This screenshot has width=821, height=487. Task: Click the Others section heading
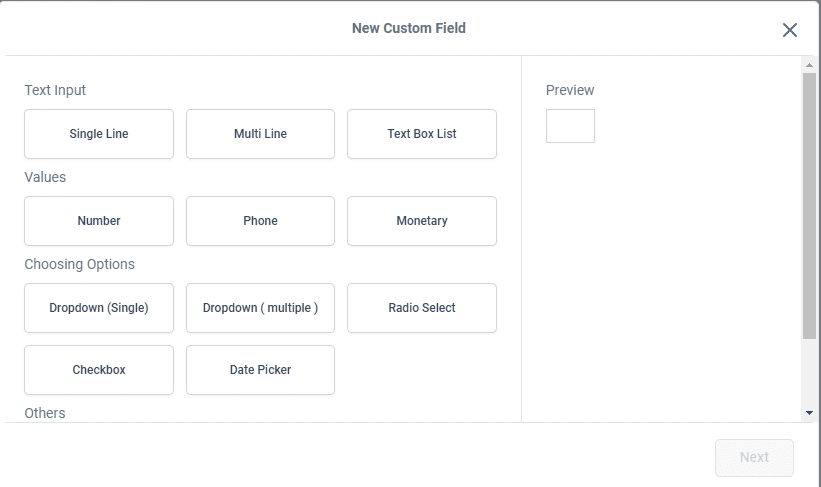[45, 413]
